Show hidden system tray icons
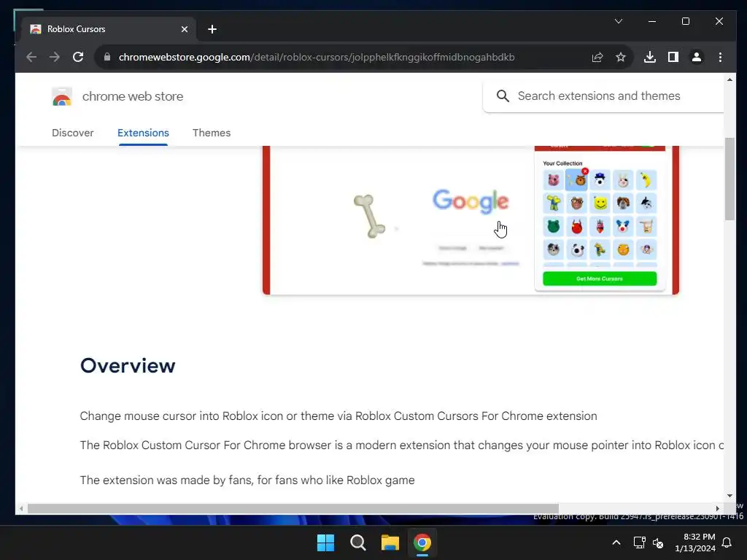 pos(616,542)
